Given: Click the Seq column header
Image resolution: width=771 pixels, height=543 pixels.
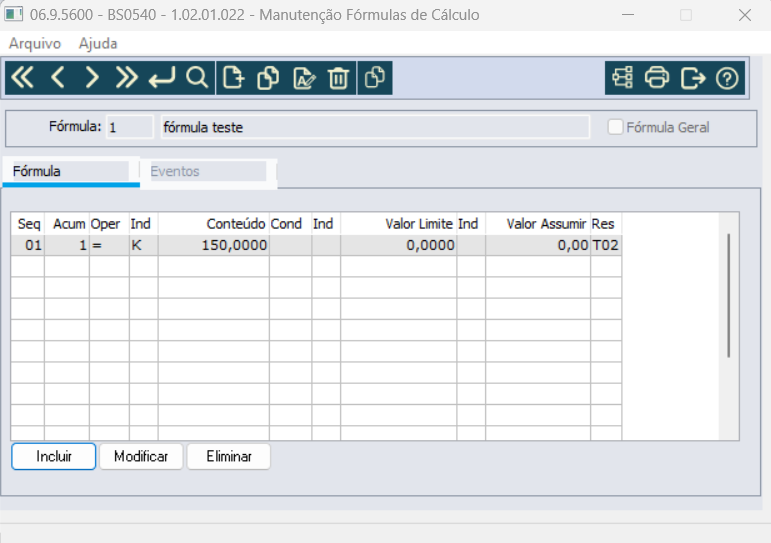Looking at the screenshot, I should click(x=28, y=224).
